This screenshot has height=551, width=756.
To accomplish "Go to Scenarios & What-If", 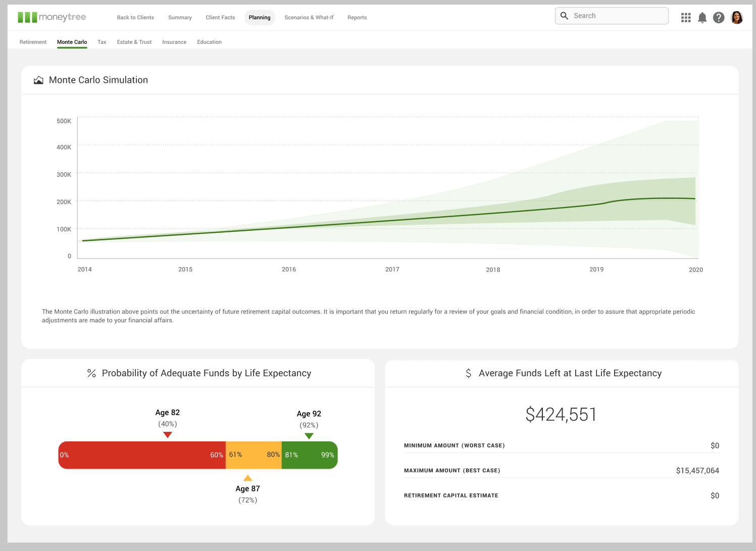I will (x=309, y=17).
